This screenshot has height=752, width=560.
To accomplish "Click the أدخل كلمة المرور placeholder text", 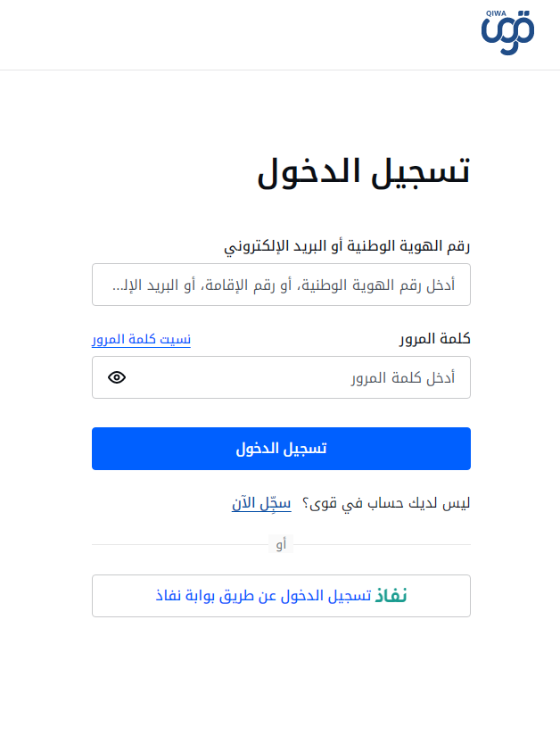I will click(402, 378).
